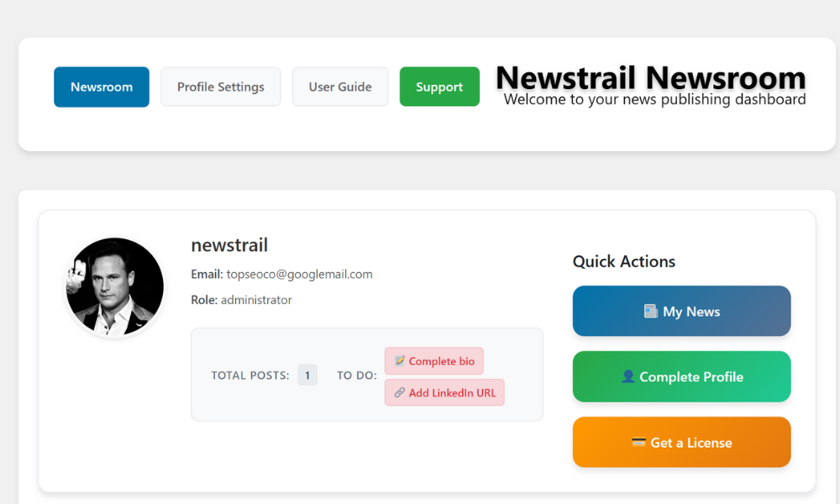Click the username newstrail
The image size is (840, 504).
(x=229, y=245)
